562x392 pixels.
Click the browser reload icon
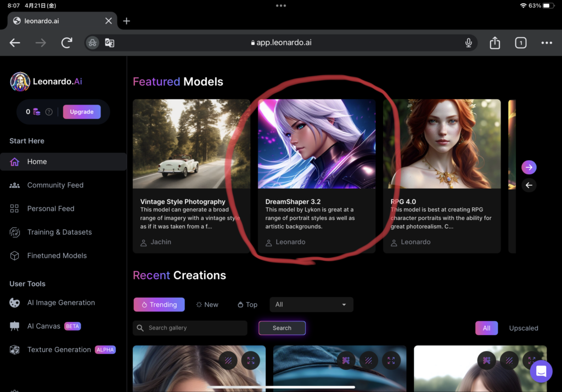click(x=67, y=43)
